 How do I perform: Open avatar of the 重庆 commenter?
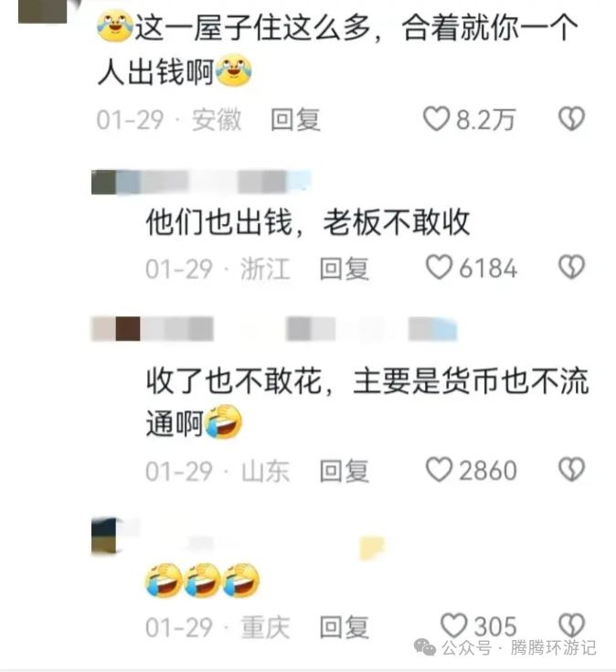[x=104, y=536]
